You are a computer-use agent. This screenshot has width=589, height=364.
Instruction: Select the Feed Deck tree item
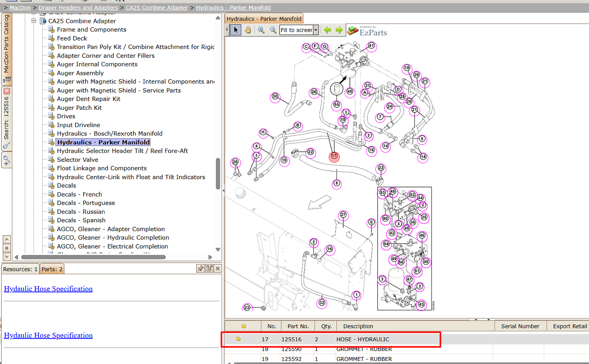(72, 38)
